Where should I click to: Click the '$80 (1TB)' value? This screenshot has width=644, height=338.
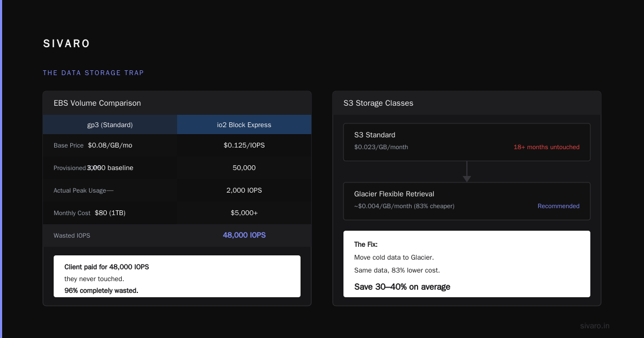pyautogui.click(x=110, y=213)
